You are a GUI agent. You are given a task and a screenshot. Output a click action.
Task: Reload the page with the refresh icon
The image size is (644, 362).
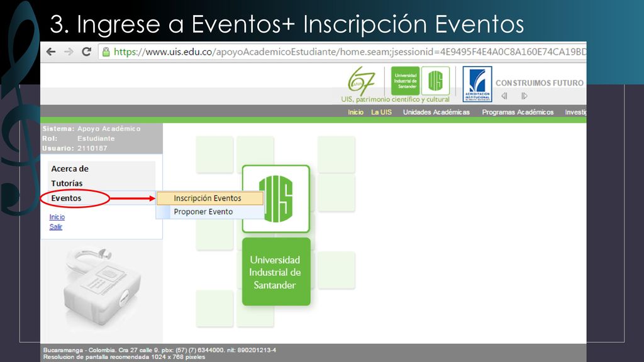(x=86, y=52)
